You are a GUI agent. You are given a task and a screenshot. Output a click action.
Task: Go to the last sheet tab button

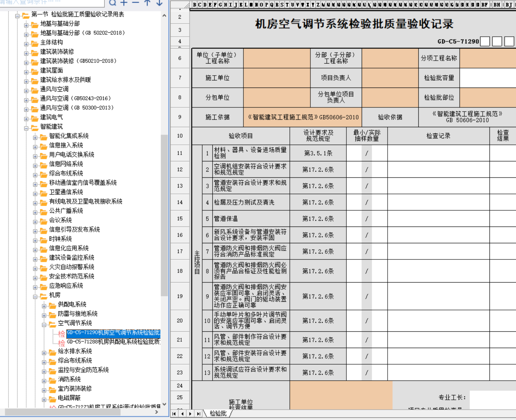[x=198, y=414]
